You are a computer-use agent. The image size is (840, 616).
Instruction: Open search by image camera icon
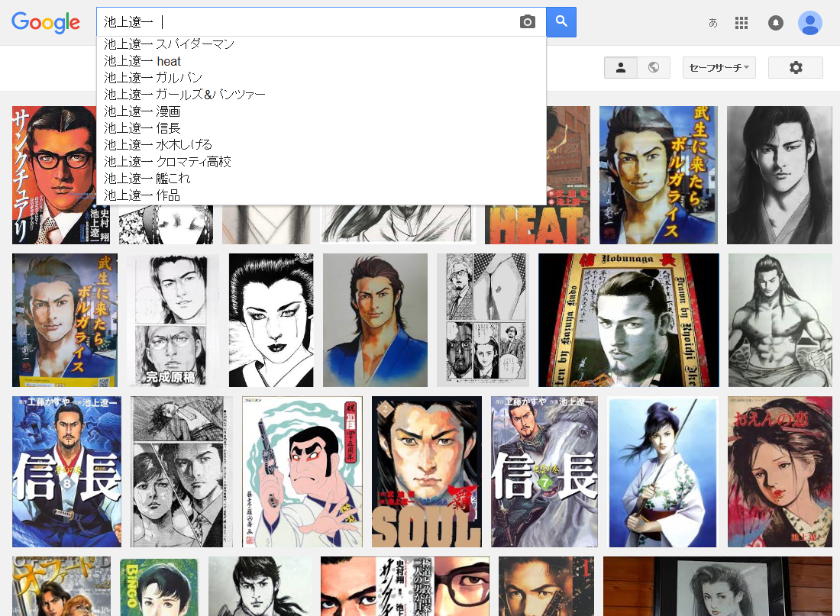(527, 22)
